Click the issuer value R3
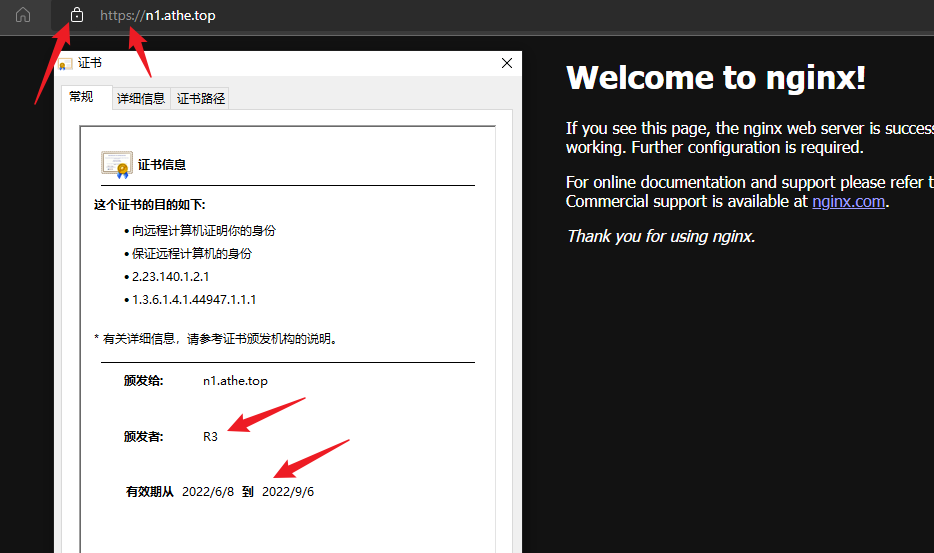 (x=210, y=437)
